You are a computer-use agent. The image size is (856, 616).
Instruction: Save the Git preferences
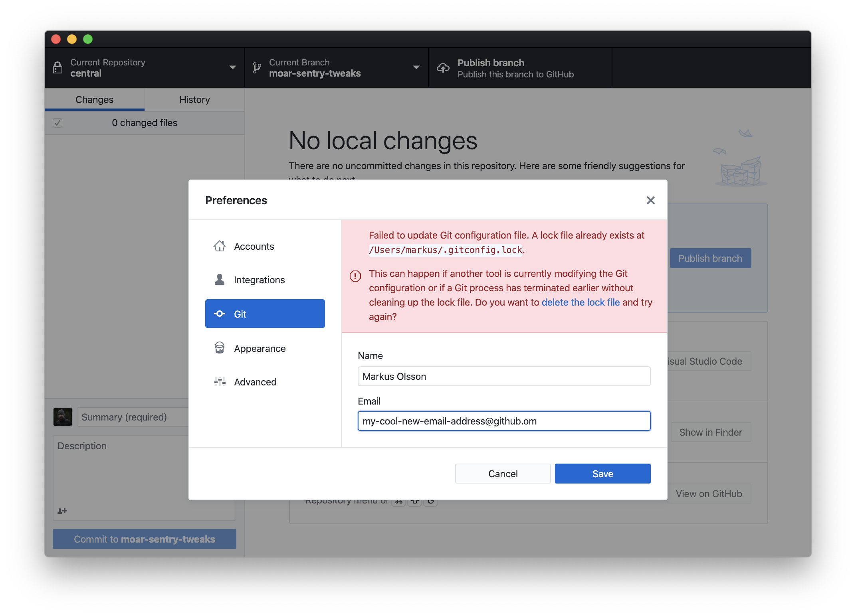(603, 474)
